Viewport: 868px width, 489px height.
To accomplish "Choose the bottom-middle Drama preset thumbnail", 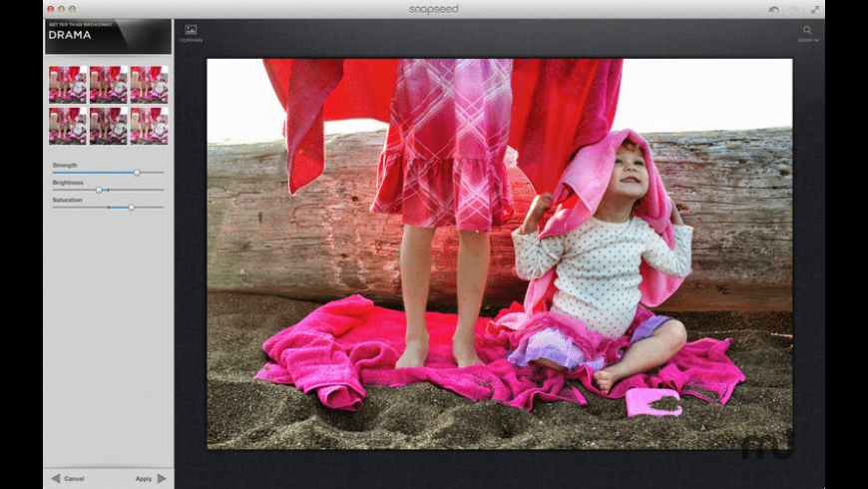I will (108, 126).
